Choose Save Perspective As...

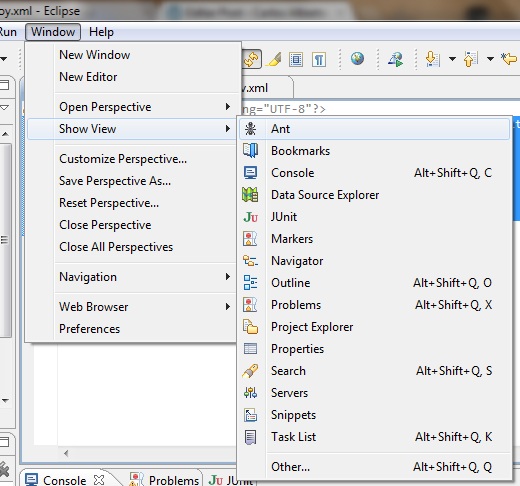133,181
